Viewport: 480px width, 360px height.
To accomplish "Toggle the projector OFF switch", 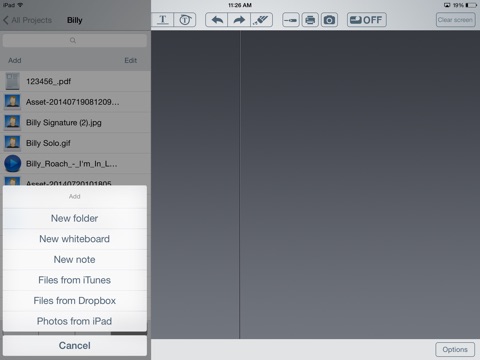I will 367,20.
